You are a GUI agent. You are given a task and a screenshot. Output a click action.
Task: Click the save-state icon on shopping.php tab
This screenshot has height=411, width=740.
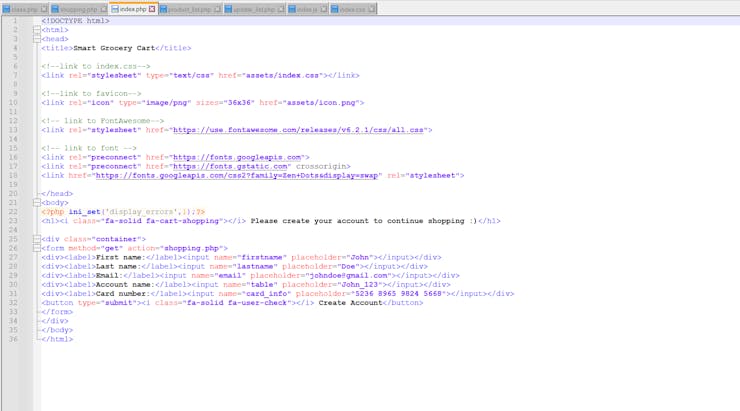click(55, 9)
